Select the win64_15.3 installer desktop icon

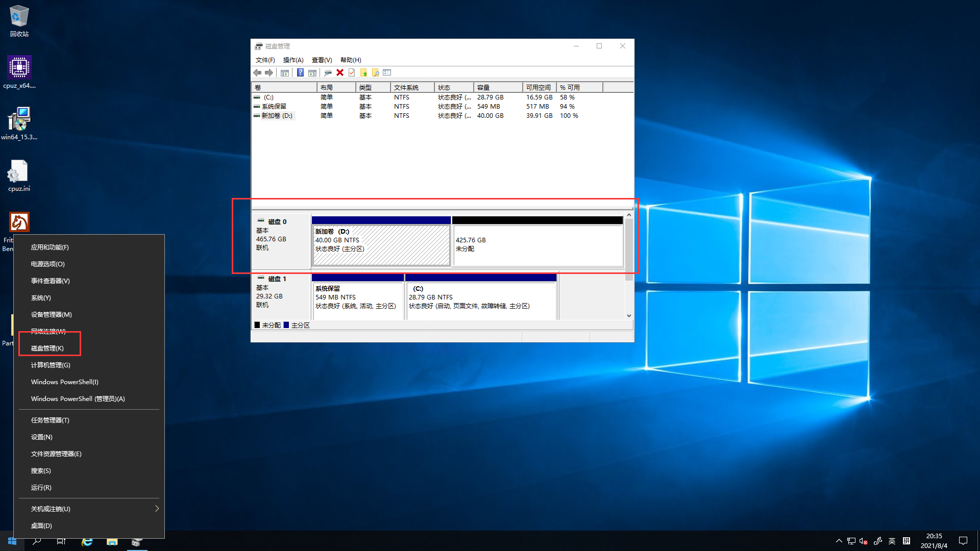(19, 123)
